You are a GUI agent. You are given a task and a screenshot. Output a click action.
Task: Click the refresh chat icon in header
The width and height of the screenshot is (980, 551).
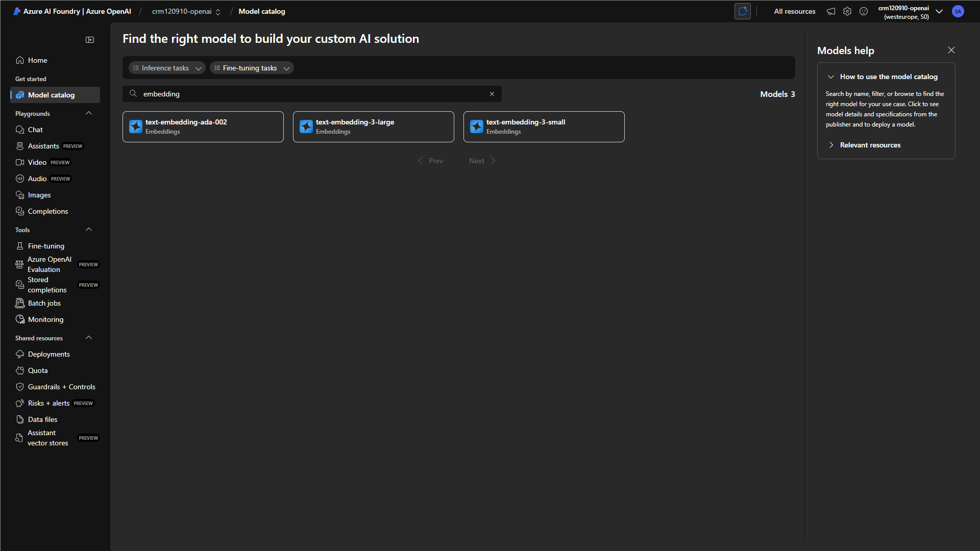(743, 11)
